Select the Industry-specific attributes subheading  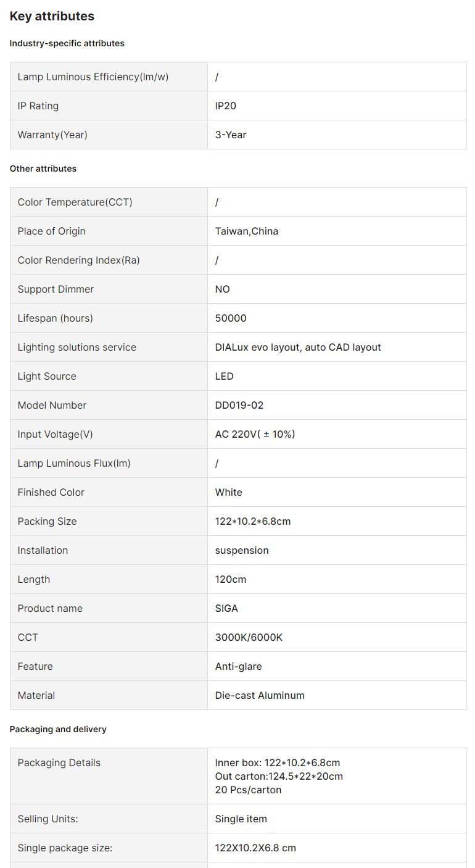pyautogui.click(x=67, y=43)
